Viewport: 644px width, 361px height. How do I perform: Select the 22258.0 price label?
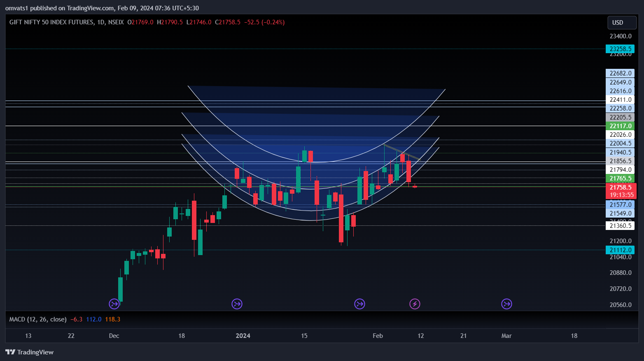(620, 108)
